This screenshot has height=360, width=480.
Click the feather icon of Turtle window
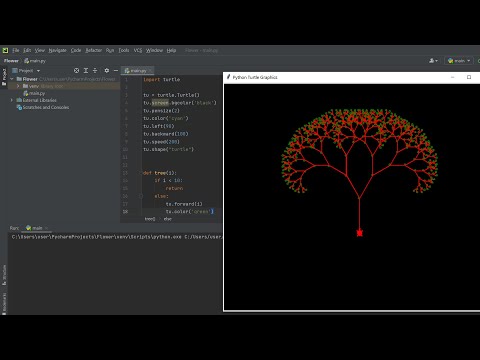coord(228,77)
